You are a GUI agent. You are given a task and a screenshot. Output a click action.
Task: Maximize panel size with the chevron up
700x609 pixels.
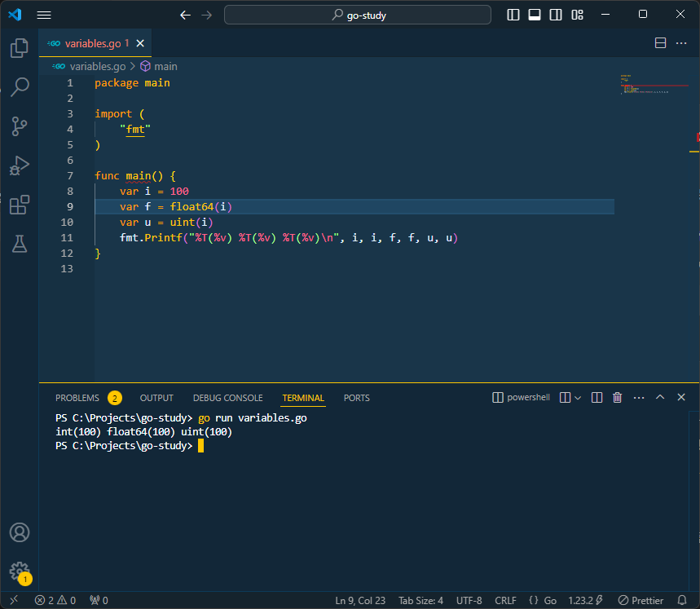pos(660,398)
